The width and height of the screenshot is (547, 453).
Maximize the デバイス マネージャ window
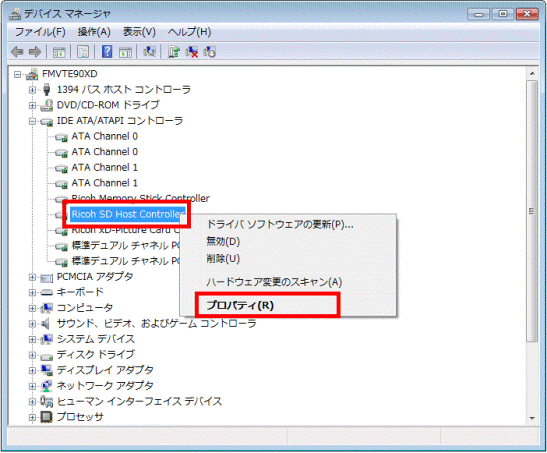pos(503,14)
